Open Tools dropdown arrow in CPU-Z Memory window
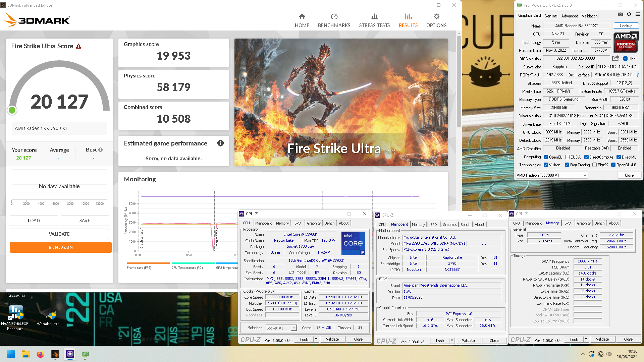 586,339
